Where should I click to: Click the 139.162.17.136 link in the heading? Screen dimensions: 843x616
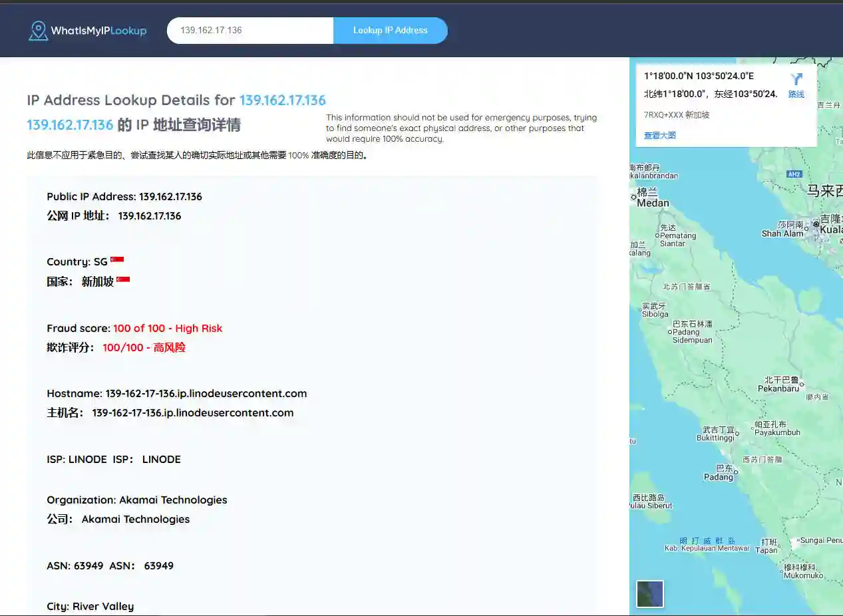(x=282, y=100)
